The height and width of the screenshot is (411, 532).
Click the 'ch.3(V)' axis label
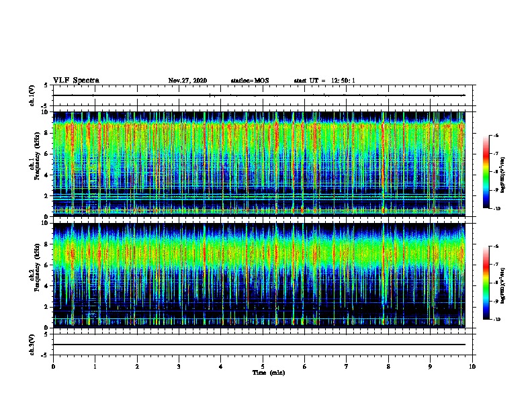[x=32, y=345]
